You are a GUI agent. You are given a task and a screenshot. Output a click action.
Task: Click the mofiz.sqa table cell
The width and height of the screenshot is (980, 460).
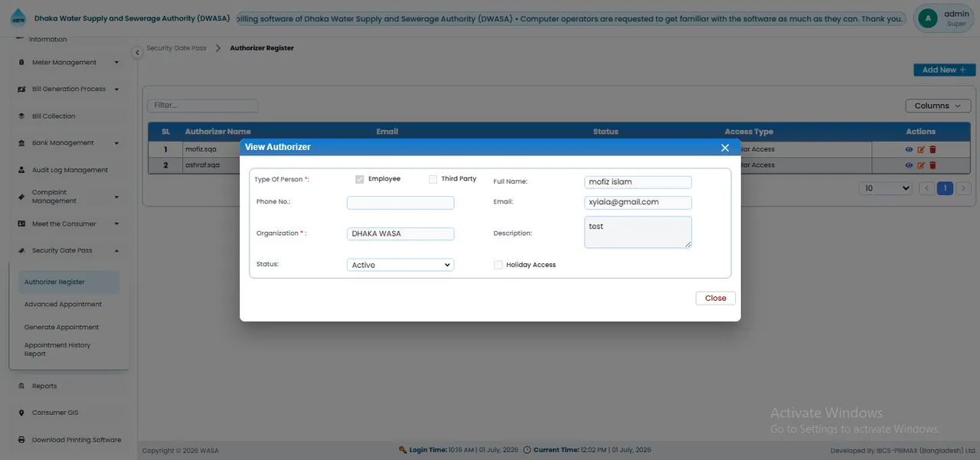point(201,150)
